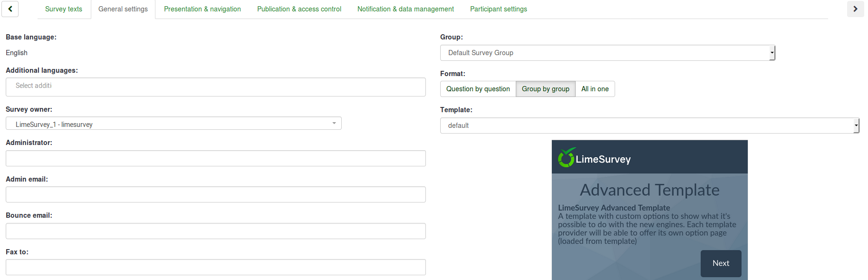Viewport: 868px width, 280px height.
Task: Click the left arrow tab scroll icon
Action: 10,9
